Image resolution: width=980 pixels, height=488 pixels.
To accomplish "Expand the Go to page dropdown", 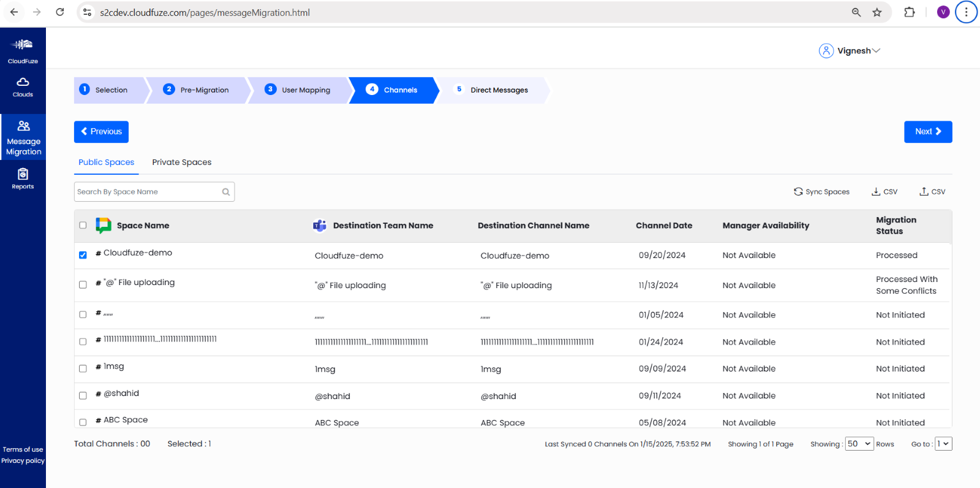I will coord(943,444).
